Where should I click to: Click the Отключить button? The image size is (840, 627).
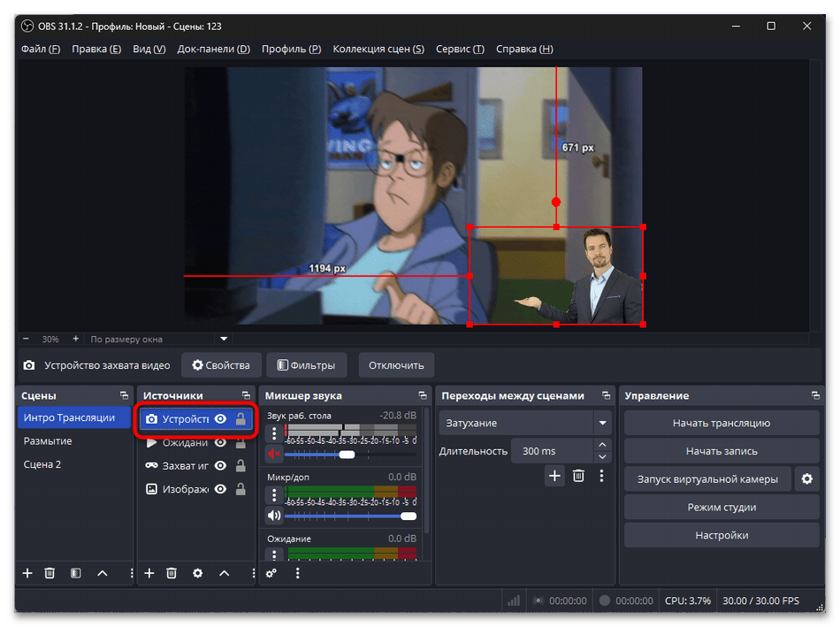396,365
